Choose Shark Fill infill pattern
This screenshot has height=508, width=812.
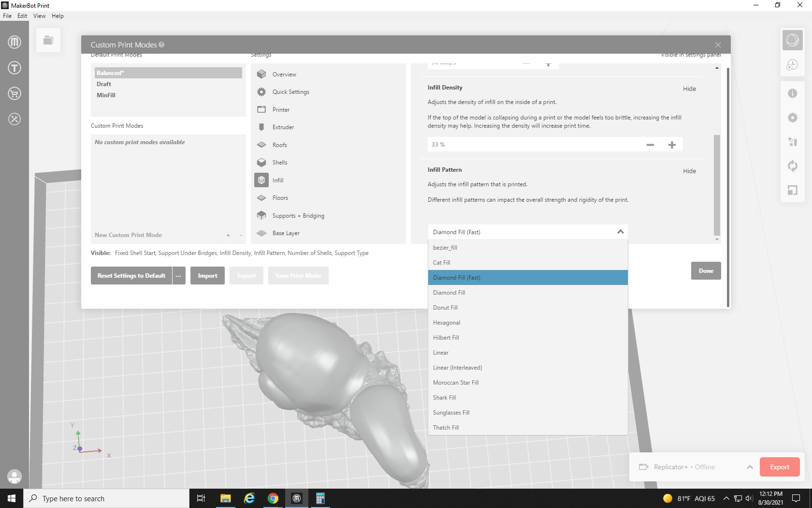click(x=528, y=398)
